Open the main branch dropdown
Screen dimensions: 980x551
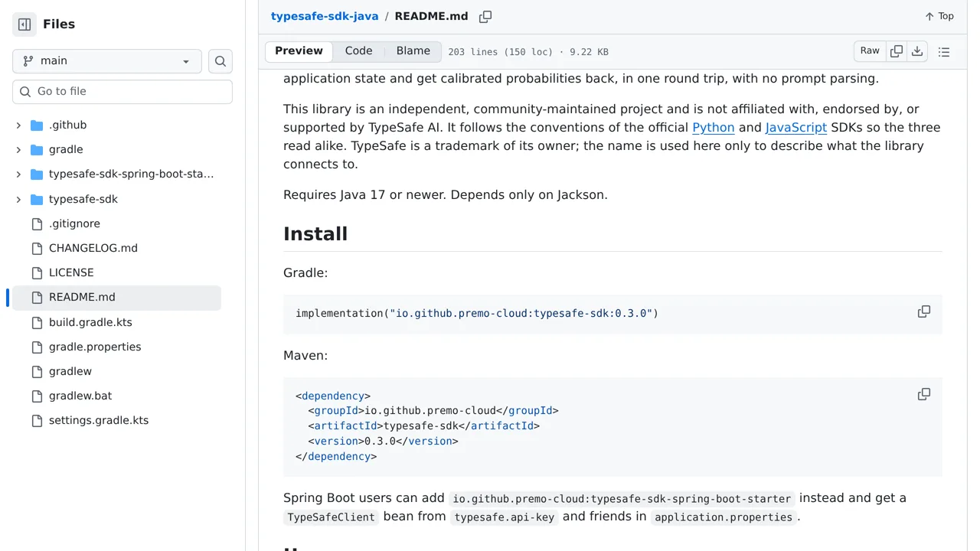(x=107, y=61)
